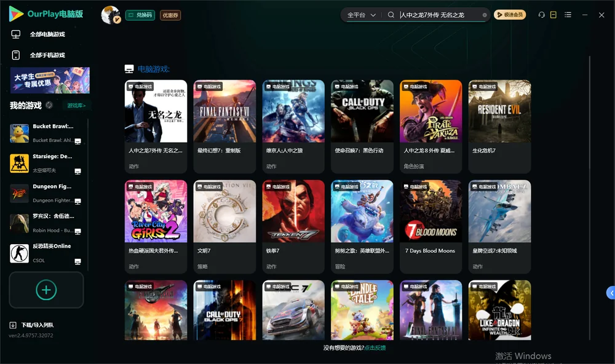Click the 极速会员 button
Screen dimensions: 615x364
point(510,15)
